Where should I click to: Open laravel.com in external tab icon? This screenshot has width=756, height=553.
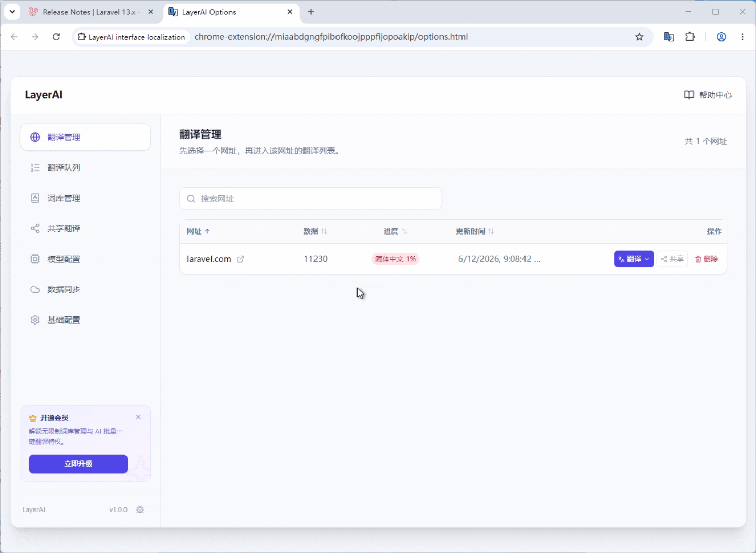(x=240, y=259)
